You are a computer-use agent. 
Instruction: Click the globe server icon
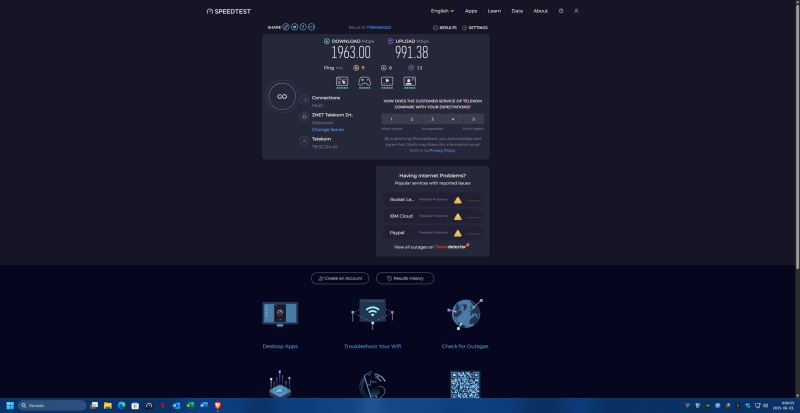tap(305, 117)
